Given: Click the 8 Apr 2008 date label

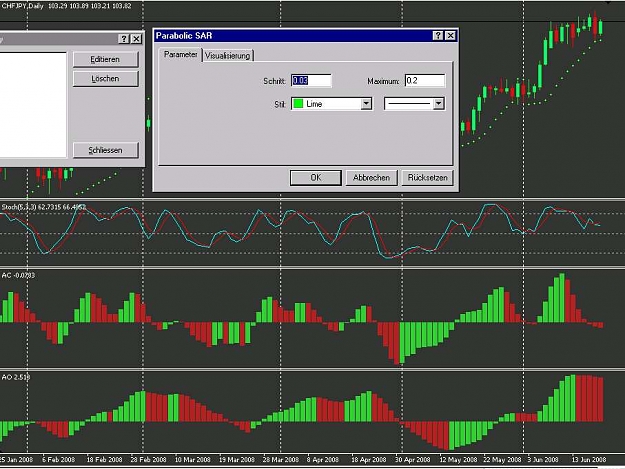Looking at the screenshot, I should (x=323, y=459).
